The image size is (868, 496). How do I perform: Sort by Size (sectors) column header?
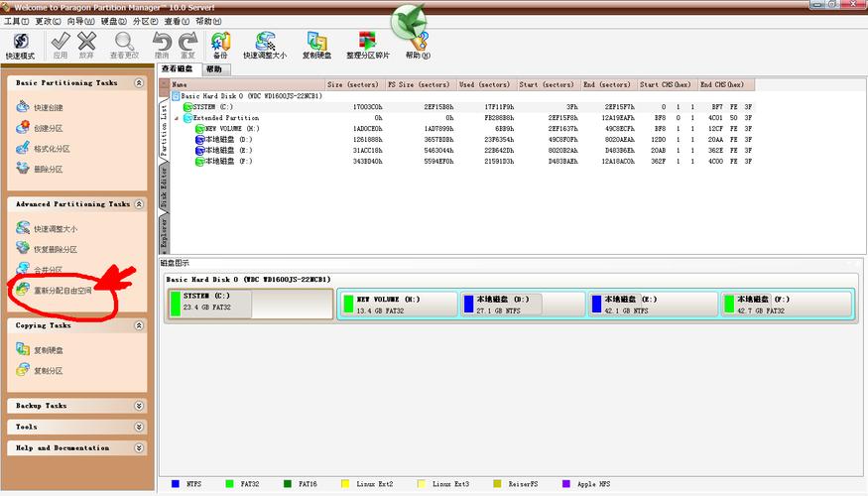point(355,84)
